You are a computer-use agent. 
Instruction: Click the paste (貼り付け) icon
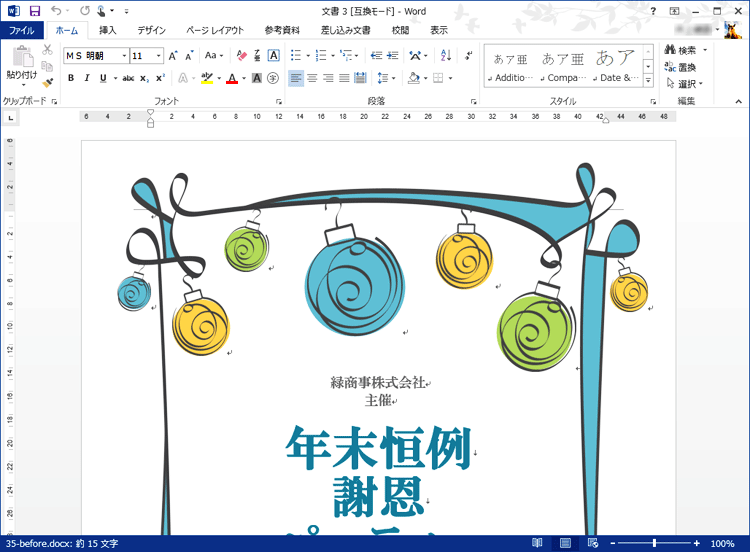tap(22, 57)
